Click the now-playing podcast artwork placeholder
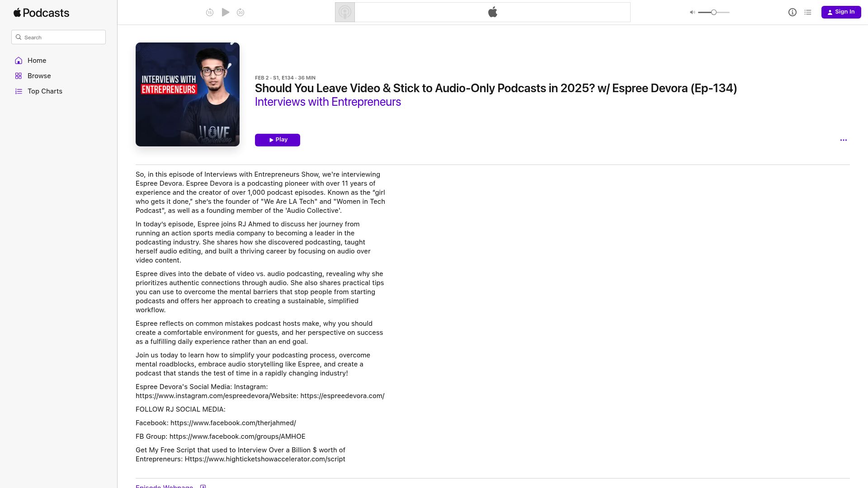 pos(345,12)
